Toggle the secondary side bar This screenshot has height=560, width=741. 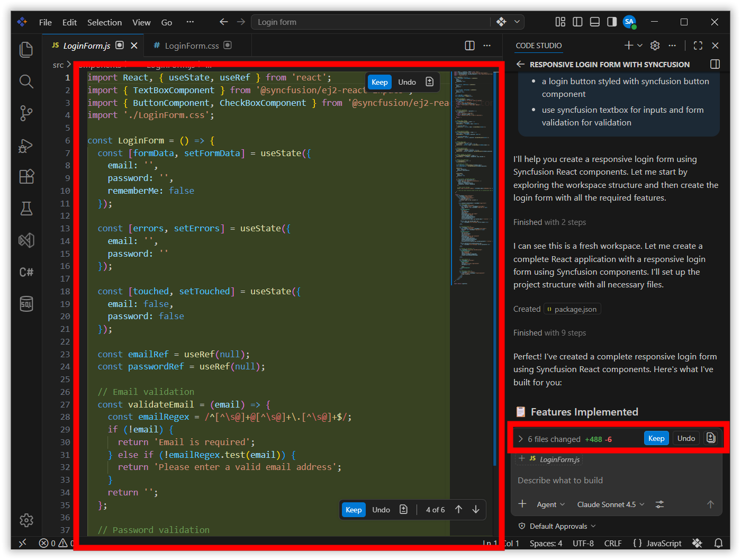click(x=612, y=22)
